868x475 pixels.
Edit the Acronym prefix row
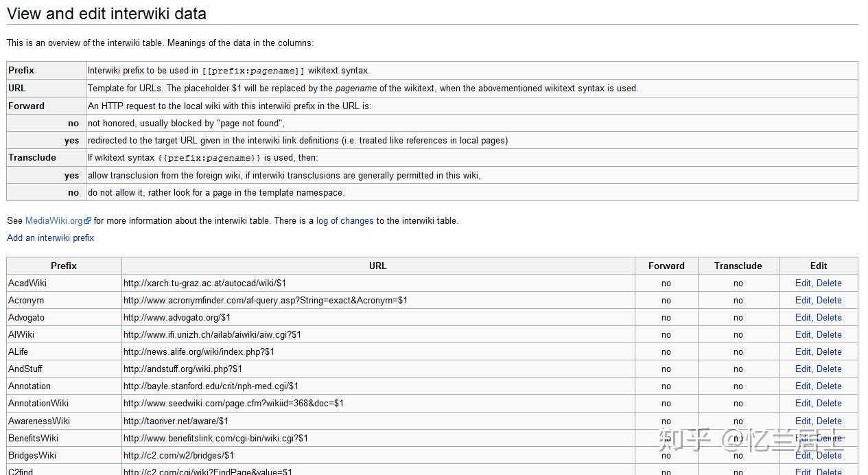pyautogui.click(x=803, y=300)
